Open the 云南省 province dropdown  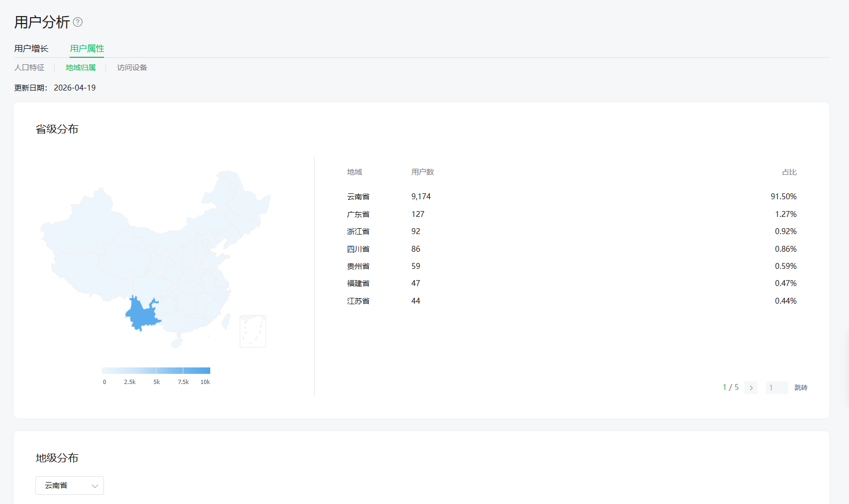pyautogui.click(x=69, y=486)
